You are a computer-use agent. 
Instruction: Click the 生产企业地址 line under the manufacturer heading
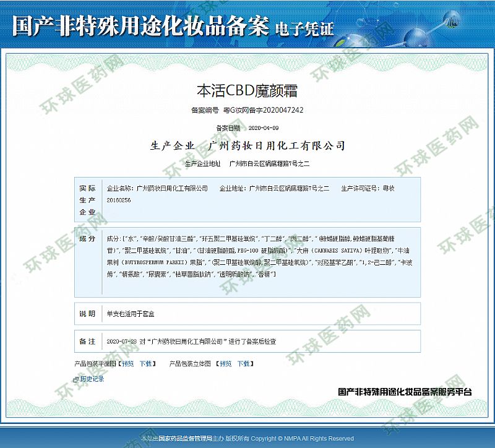click(x=247, y=164)
